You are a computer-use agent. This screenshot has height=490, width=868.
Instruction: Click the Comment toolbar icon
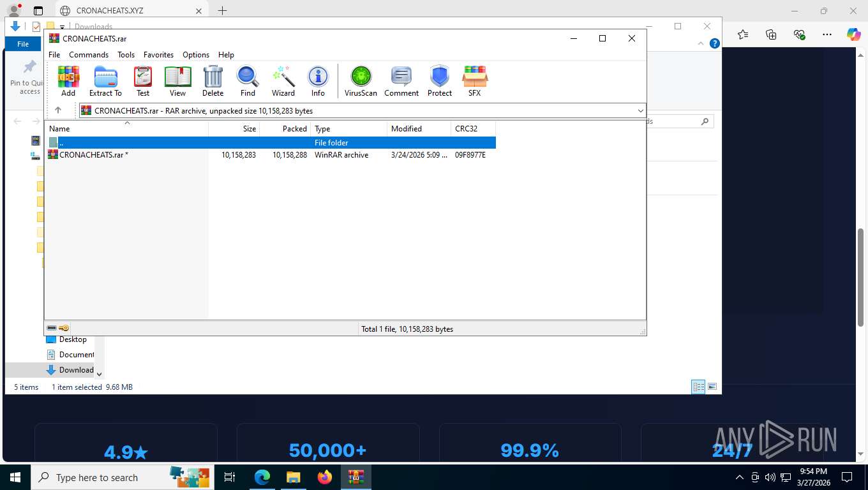[401, 81]
